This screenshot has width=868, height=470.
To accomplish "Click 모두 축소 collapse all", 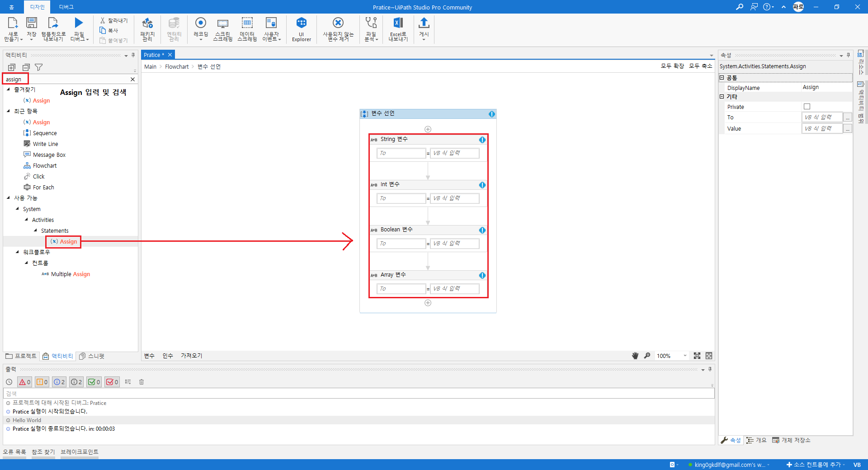I will [x=700, y=66].
